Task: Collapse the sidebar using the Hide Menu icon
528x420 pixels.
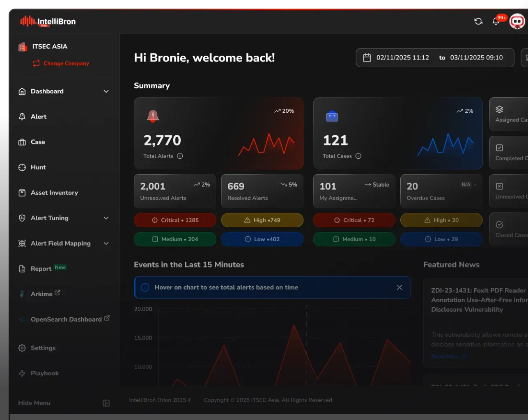Action: 106,403
